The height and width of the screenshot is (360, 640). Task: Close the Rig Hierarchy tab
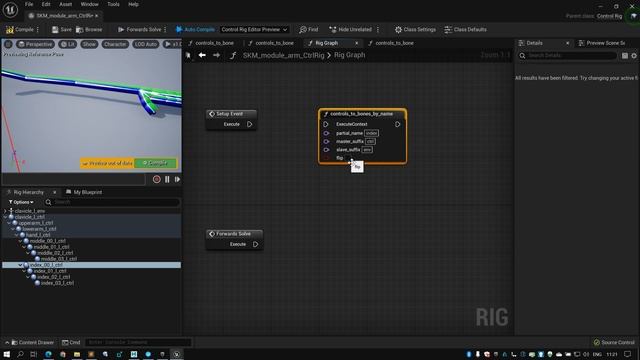click(54, 192)
